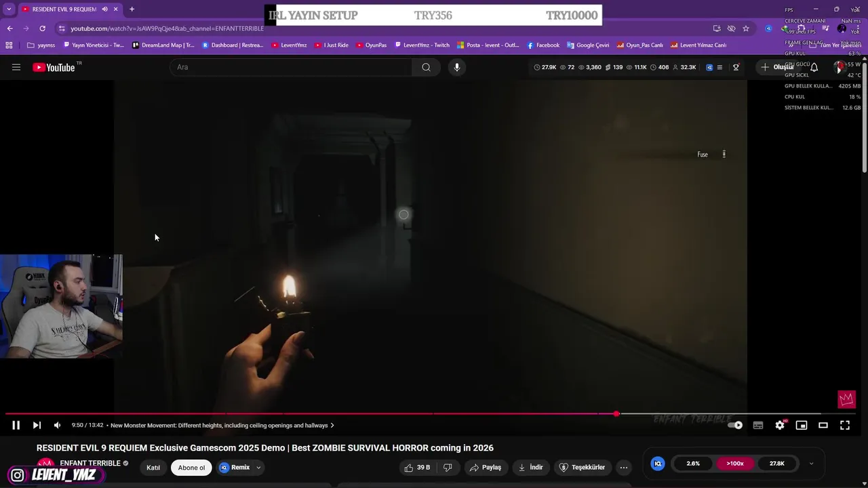This screenshot has width=868, height=488.
Task: Enable theater mode view
Action: pos(823,425)
